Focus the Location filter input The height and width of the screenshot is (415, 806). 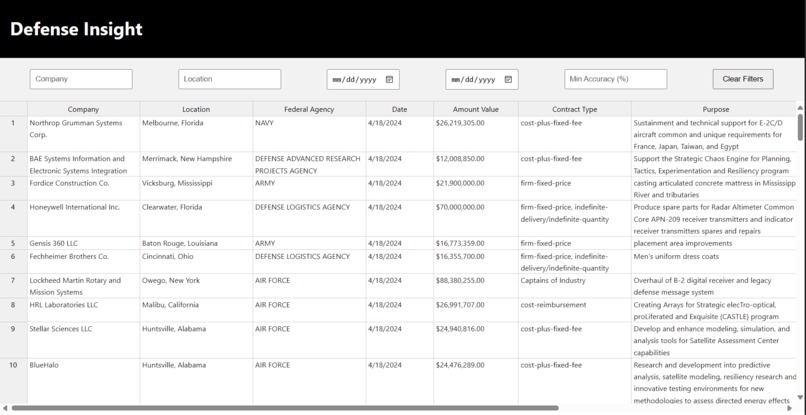coord(230,79)
